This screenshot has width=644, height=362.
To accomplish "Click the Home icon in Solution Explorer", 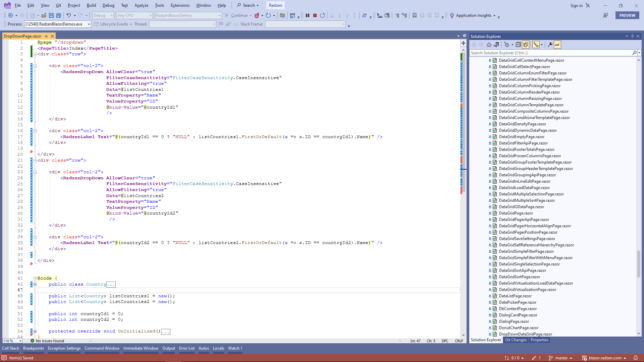I will click(x=489, y=45).
